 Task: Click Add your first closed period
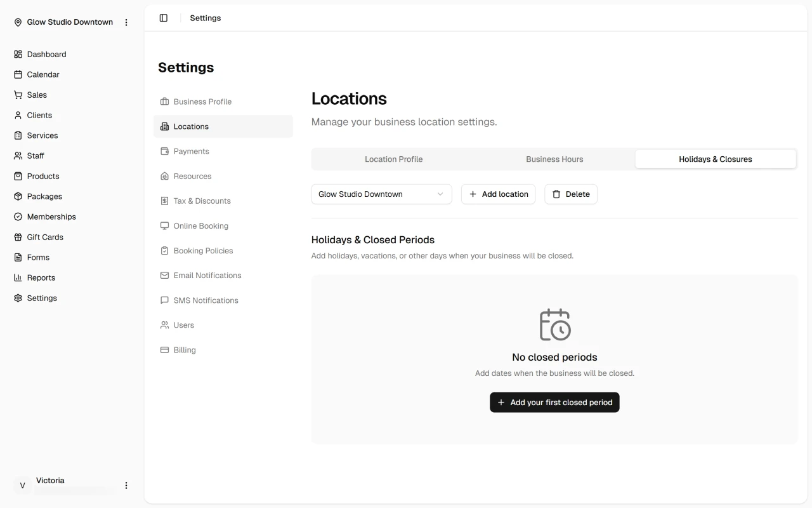tap(554, 403)
